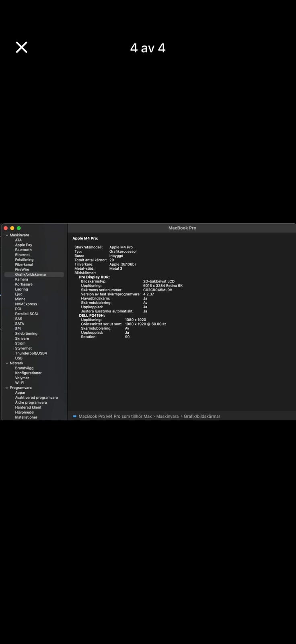
Task: Open the Lagring sidebar entry
Action: (x=22, y=289)
